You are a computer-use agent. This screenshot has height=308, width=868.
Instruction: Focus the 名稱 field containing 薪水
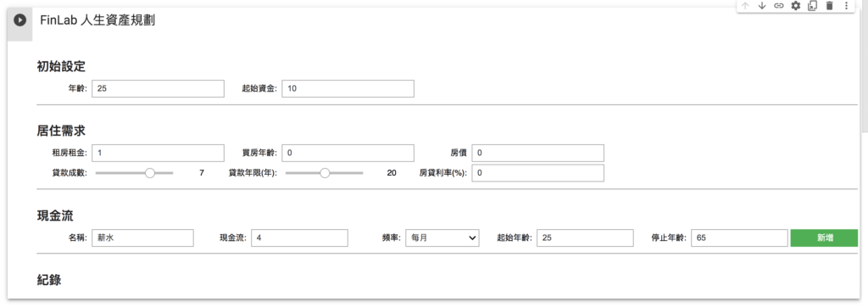(x=142, y=238)
